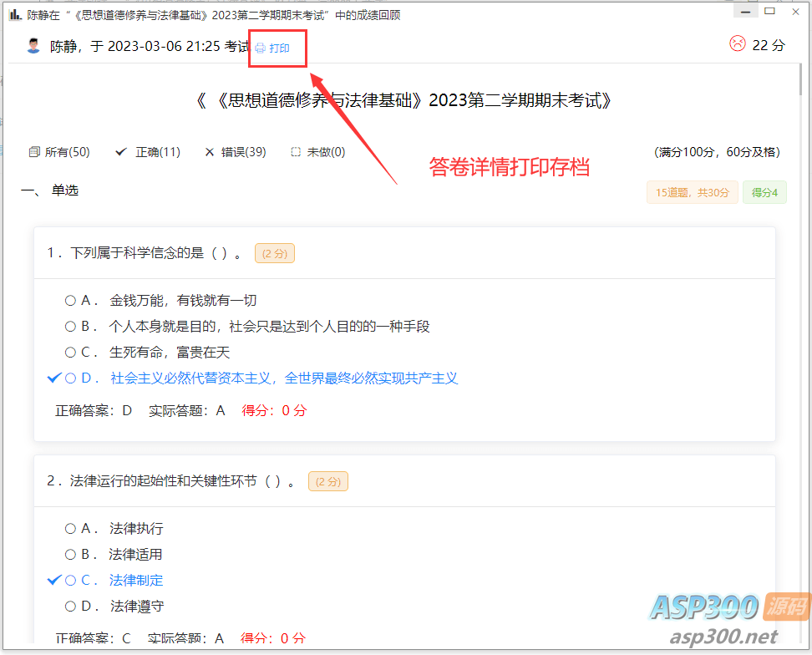The height and width of the screenshot is (655, 812).
Task: Select option D 社会主义必然代替资本主义
Action: (x=70, y=378)
